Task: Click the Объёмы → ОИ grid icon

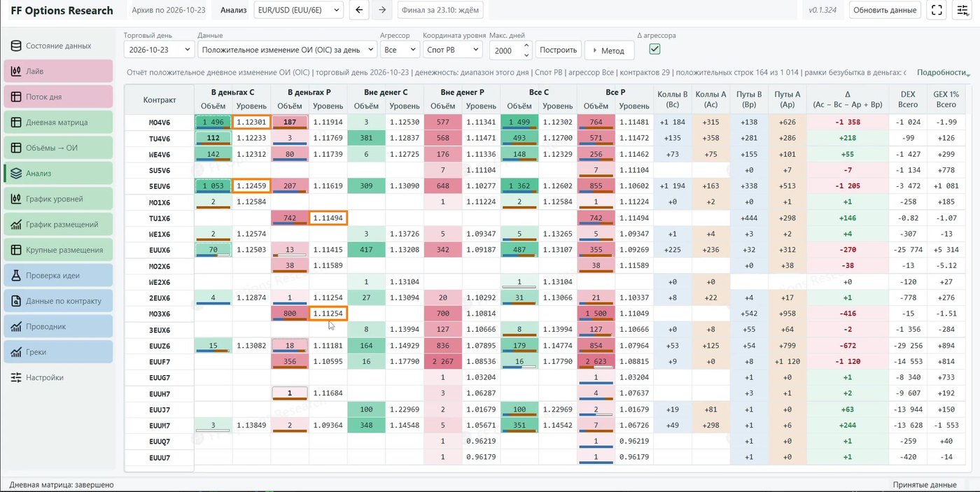Action: pyautogui.click(x=15, y=148)
